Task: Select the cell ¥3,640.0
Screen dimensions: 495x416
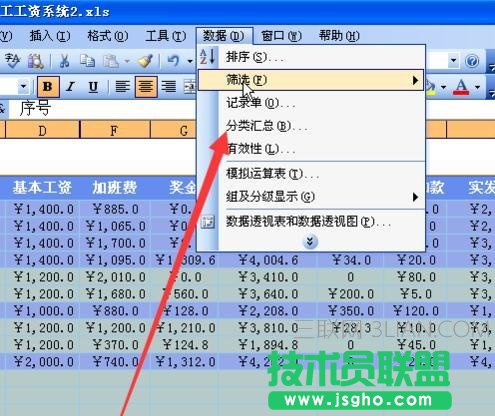Action: tap(268, 294)
